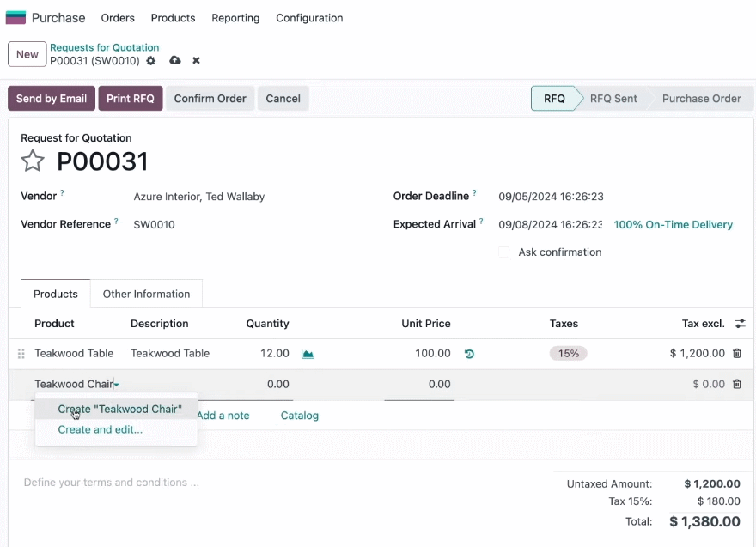Click the Confirm Order button
Image resolution: width=756 pixels, height=547 pixels.
210,99
